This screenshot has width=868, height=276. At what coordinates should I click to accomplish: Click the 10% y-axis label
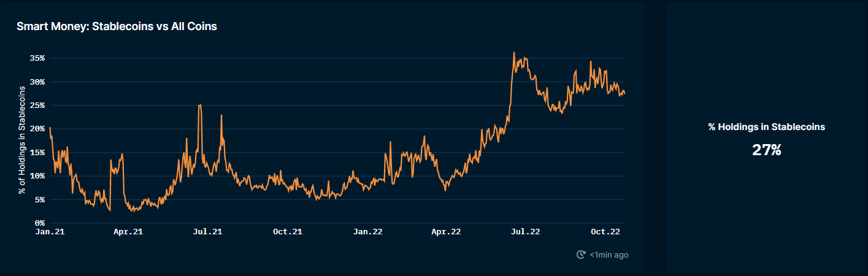coord(37,176)
